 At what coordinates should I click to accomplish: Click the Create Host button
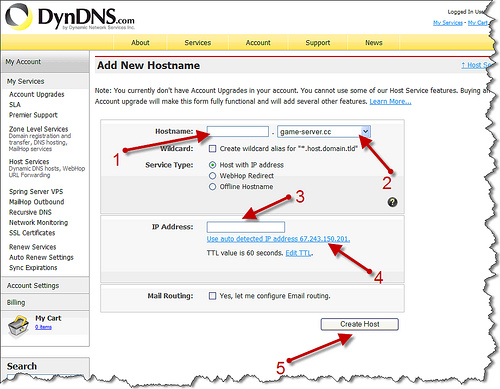point(360,324)
